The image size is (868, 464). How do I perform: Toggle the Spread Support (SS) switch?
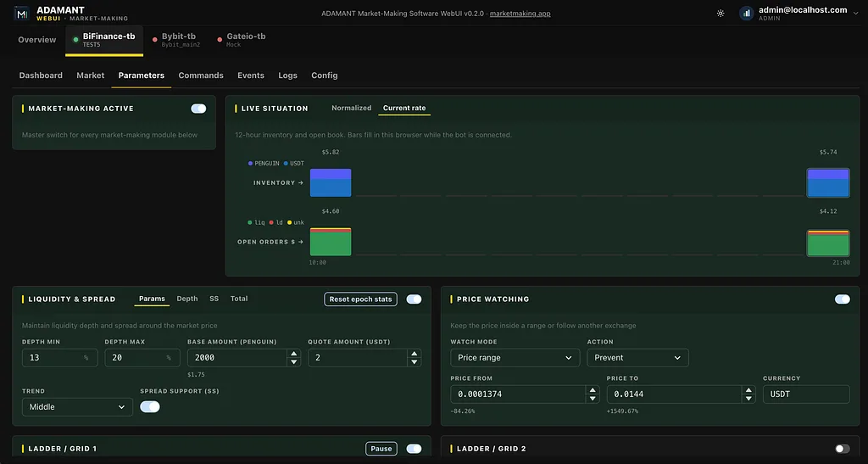click(x=149, y=407)
